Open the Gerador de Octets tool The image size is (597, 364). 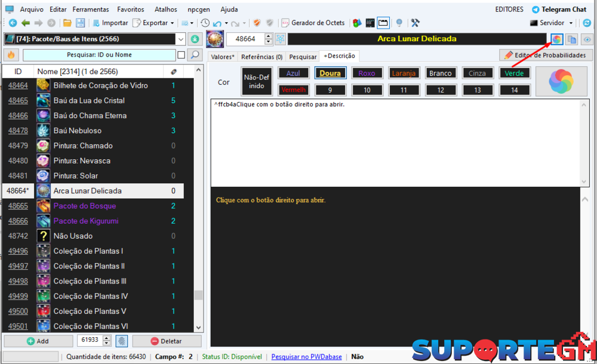click(312, 23)
